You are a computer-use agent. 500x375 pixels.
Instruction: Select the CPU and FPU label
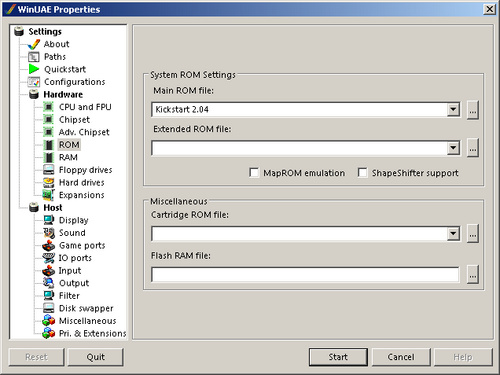point(85,107)
